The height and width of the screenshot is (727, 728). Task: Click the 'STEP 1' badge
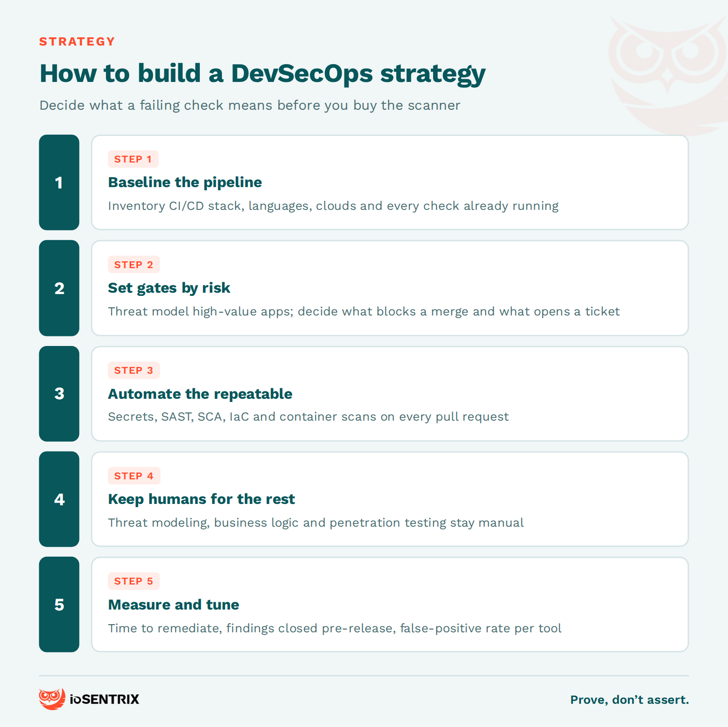click(x=133, y=159)
